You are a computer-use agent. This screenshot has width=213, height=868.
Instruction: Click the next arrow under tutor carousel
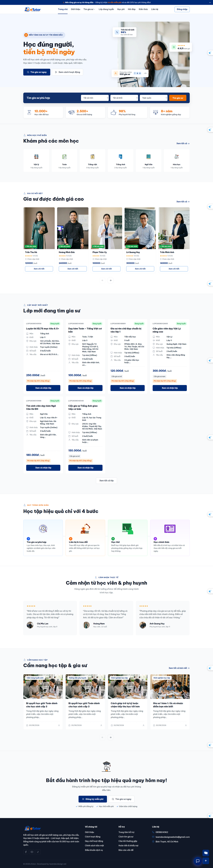(110, 280)
